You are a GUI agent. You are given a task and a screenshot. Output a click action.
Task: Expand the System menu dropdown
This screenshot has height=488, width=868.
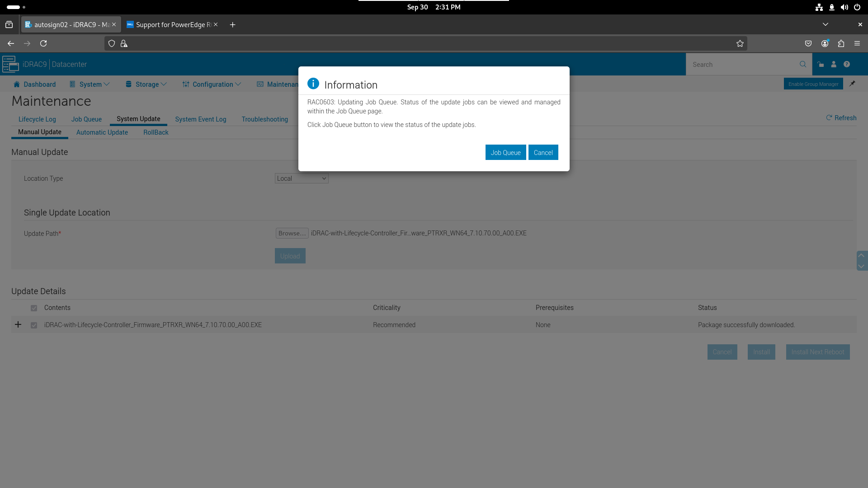point(90,84)
